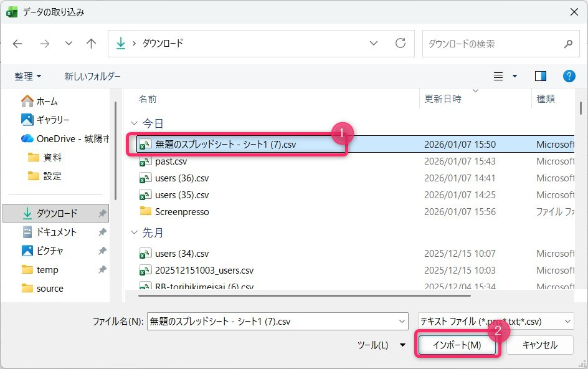Image resolution: width=588 pixels, height=369 pixels.
Task: Toggle the preview pane icon
Action: 540,76
